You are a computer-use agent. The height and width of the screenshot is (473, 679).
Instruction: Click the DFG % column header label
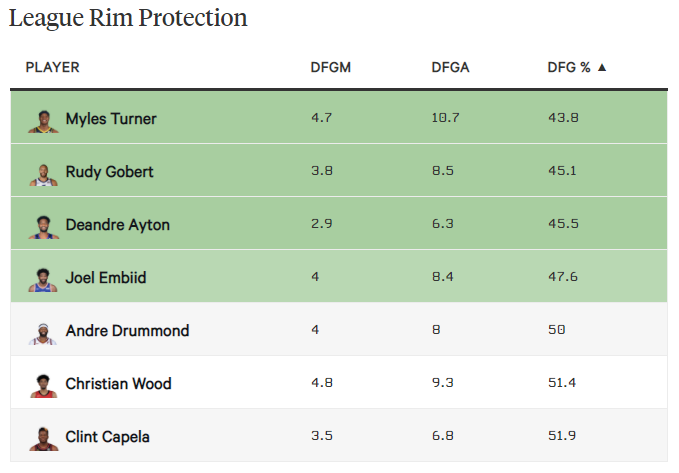569,68
